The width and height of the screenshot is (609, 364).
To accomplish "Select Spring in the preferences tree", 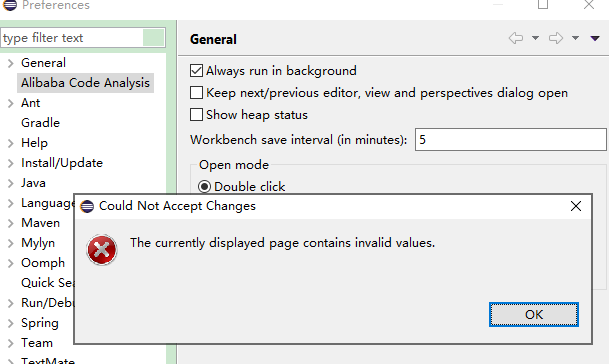I will coord(40,323).
